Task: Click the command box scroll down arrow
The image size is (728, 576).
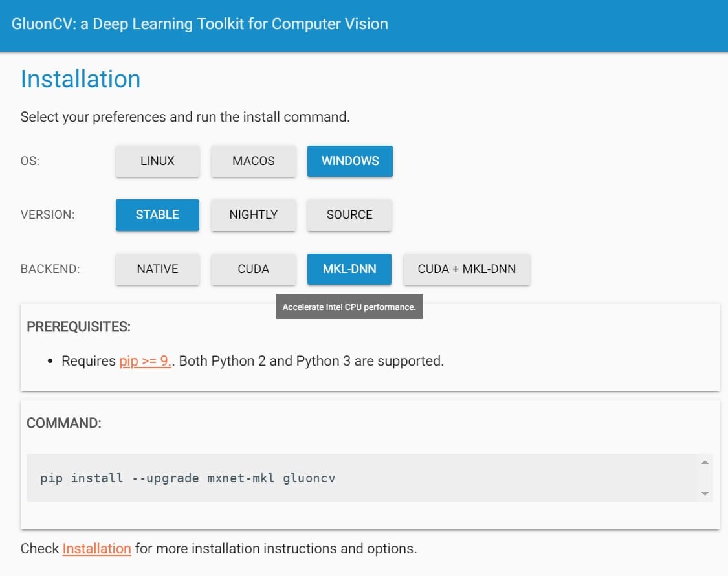Action: 705,494
